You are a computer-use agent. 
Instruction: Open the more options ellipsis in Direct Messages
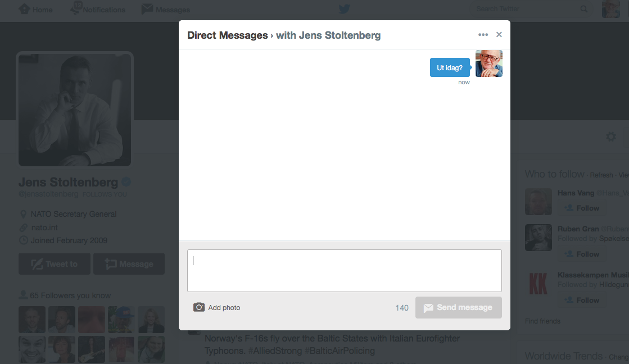pyautogui.click(x=483, y=35)
